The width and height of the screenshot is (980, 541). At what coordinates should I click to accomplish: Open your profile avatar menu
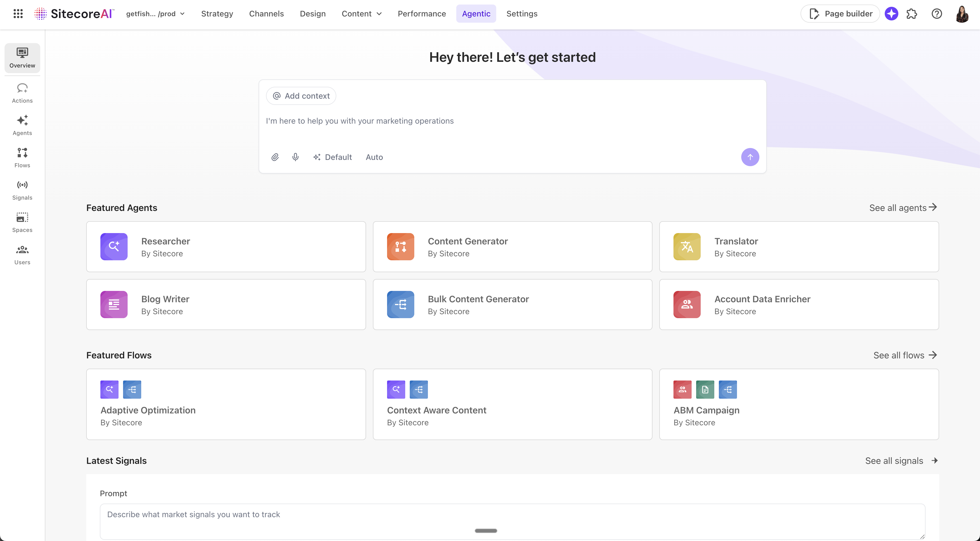[x=962, y=13]
